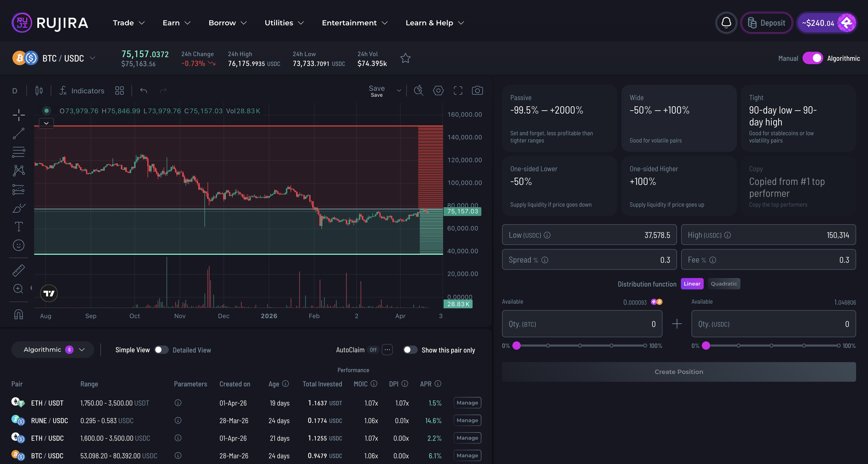Show info for Low (USDC) field
This screenshot has width=868, height=464.
(547, 235)
